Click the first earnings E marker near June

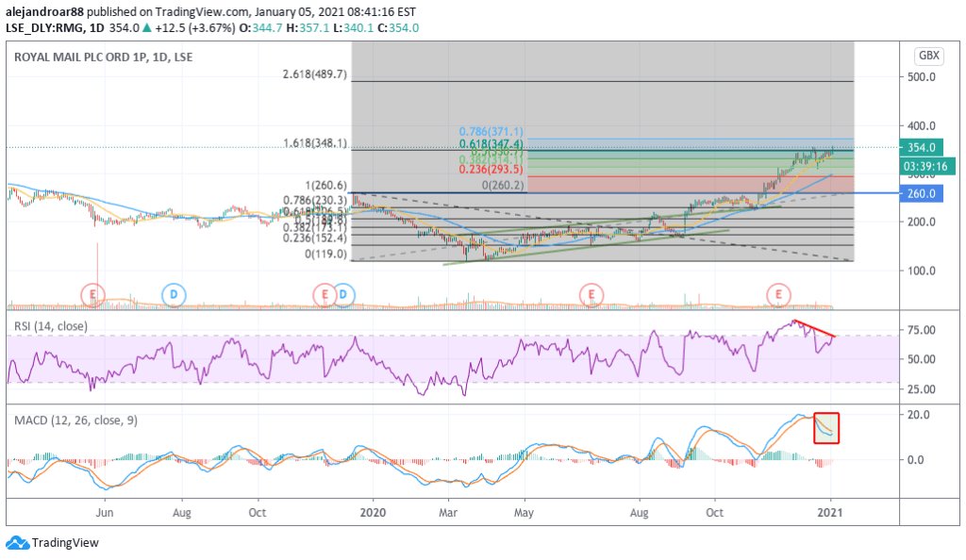pos(92,295)
